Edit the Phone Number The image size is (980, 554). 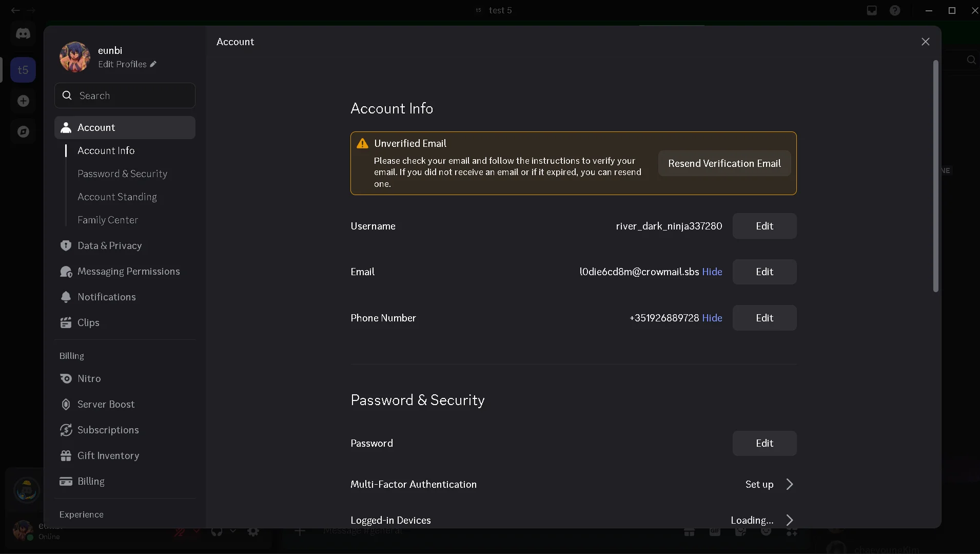(764, 318)
